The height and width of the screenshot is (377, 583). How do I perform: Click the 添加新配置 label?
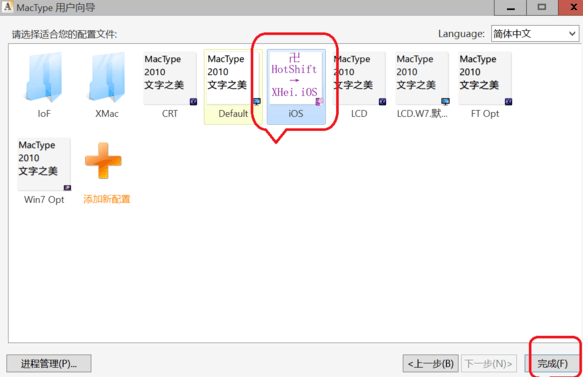[x=107, y=199]
